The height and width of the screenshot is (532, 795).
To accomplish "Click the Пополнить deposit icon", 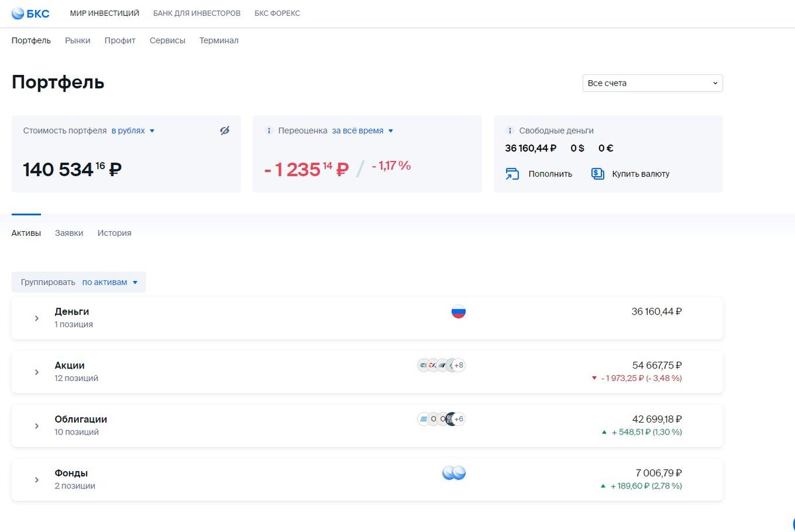I will (512, 174).
